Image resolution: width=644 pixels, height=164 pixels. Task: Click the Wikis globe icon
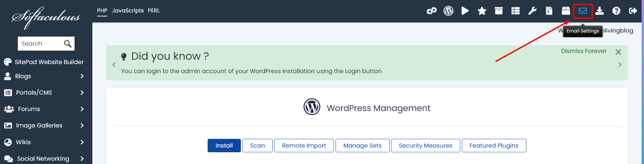(x=8, y=143)
